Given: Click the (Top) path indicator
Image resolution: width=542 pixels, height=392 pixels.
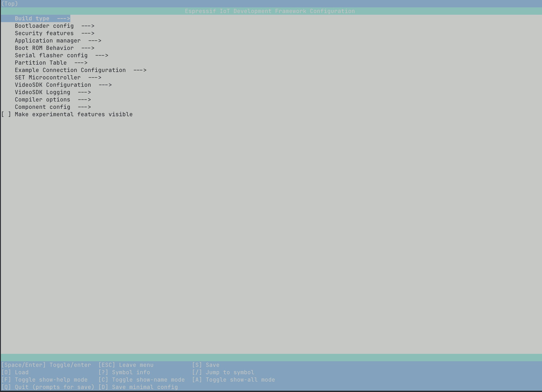Looking at the screenshot, I should point(10,4).
